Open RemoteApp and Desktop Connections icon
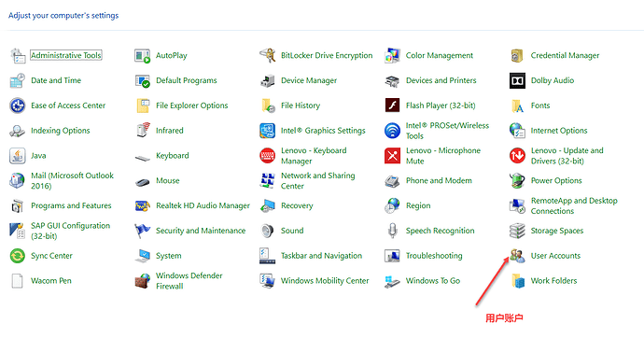This screenshot has height=338, width=644. coord(517,205)
